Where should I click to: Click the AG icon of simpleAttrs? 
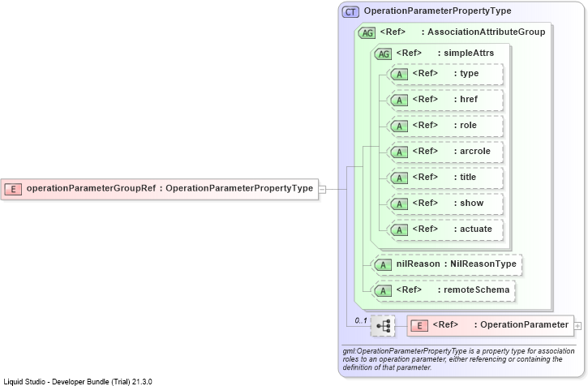tap(383, 54)
